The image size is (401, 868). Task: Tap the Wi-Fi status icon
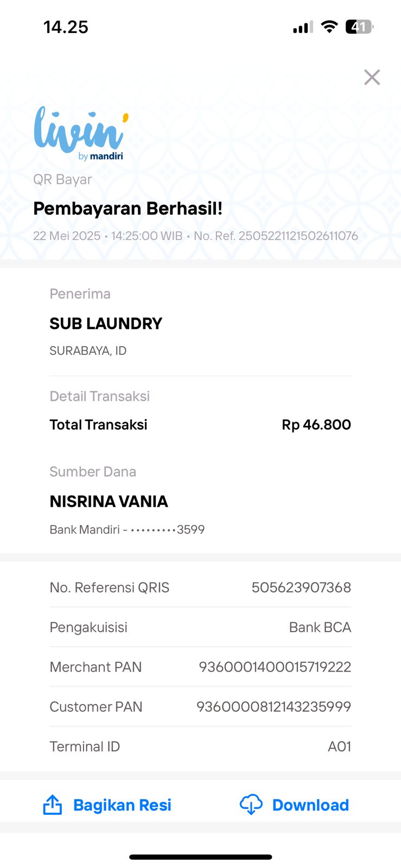tap(329, 27)
